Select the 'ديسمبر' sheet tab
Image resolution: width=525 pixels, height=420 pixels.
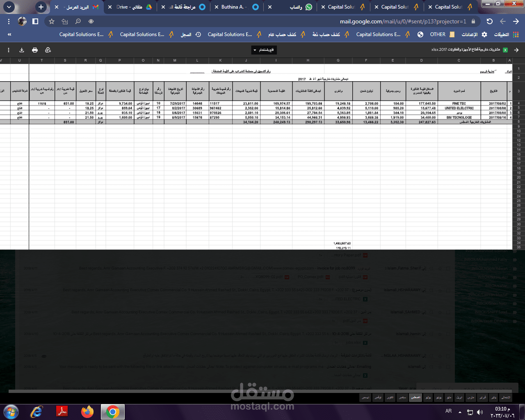365,397
